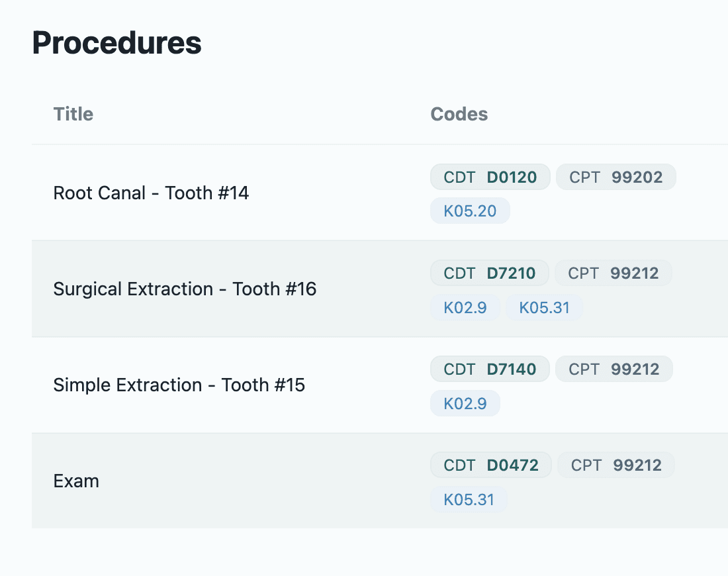
Task: Click the CPT 99202 code badge
Action: (615, 177)
